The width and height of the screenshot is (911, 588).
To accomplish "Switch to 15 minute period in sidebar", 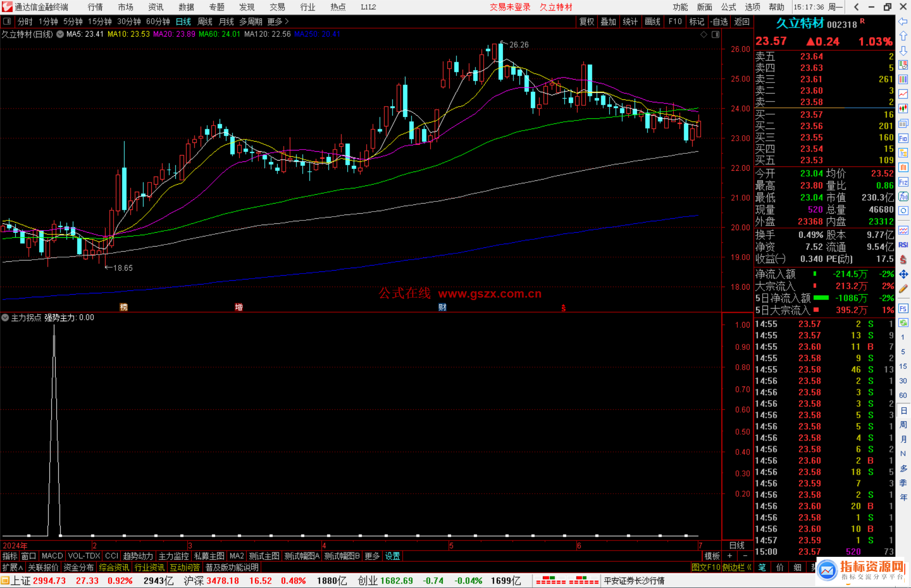I will click(x=903, y=366).
